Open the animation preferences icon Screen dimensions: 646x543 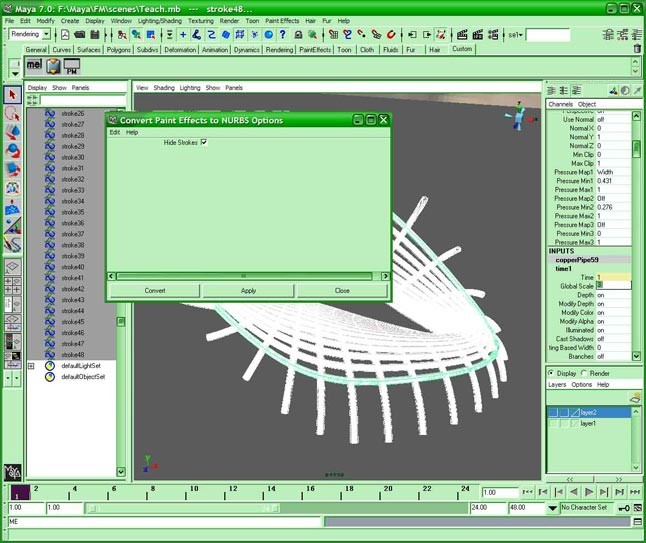[x=637, y=508]
